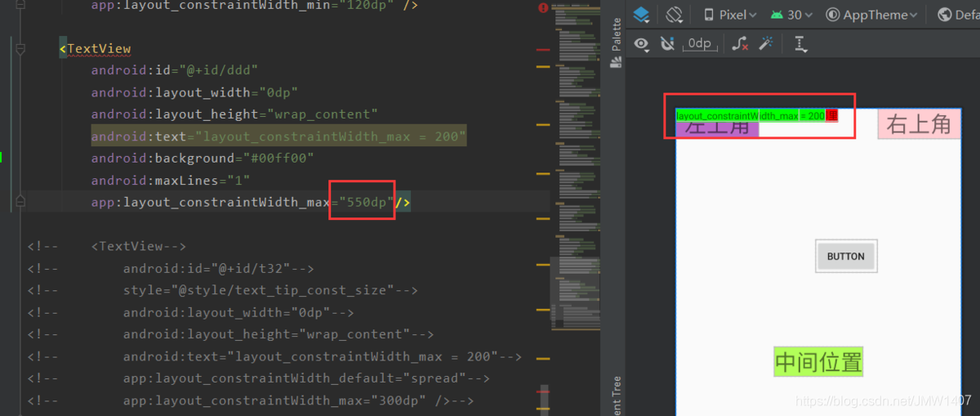Viewport: 980px width, 416px height.
Task: Click android:background="#00ff00" attribute
Action: tap(203, 158)
